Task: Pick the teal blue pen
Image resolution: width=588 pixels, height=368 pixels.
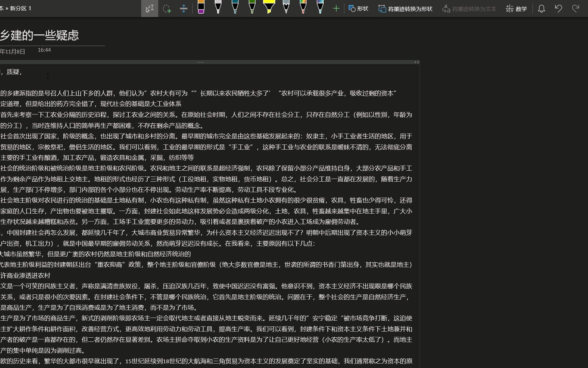Action: coord(235,7)
